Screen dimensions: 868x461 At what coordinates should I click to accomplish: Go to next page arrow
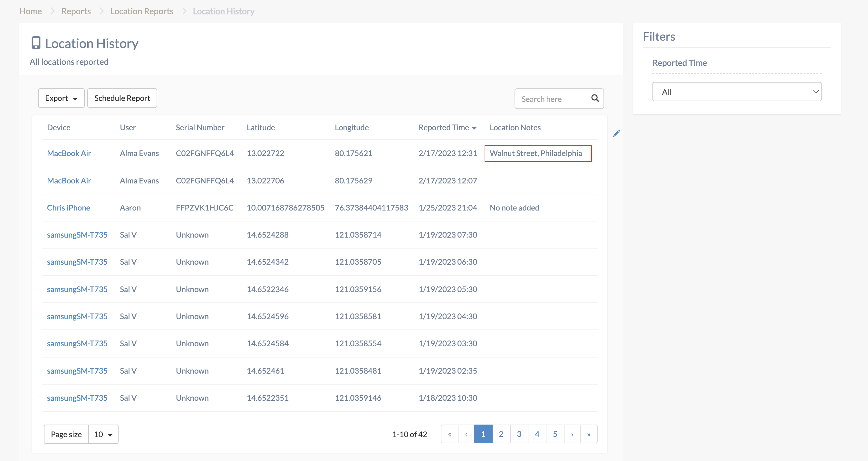tap(572, 434)
